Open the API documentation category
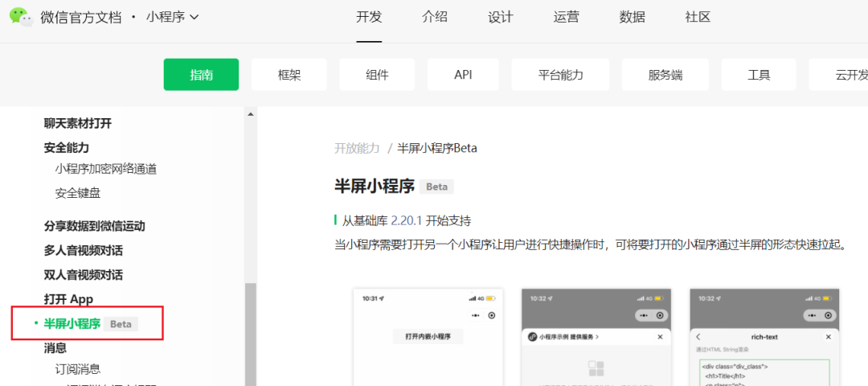This screenshot has height=386, width=868. coord(463,75)
